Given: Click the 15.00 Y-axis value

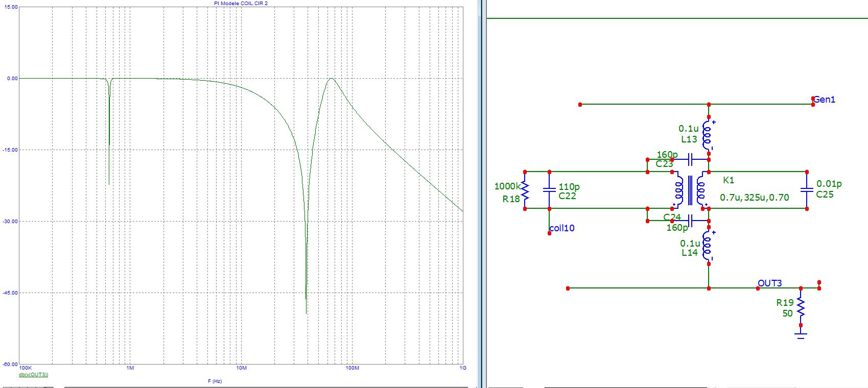Looking at the screenshot, I should [12, 7].
